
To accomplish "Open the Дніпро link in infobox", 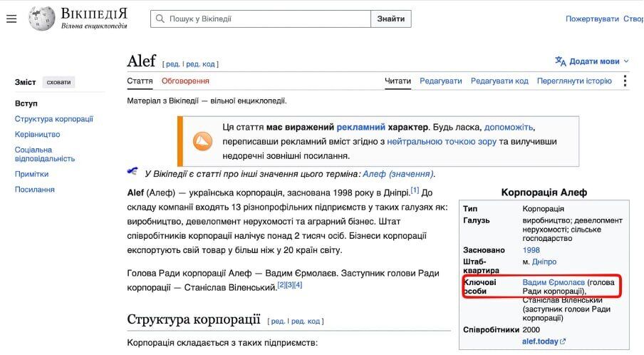I will pos(544,262).
